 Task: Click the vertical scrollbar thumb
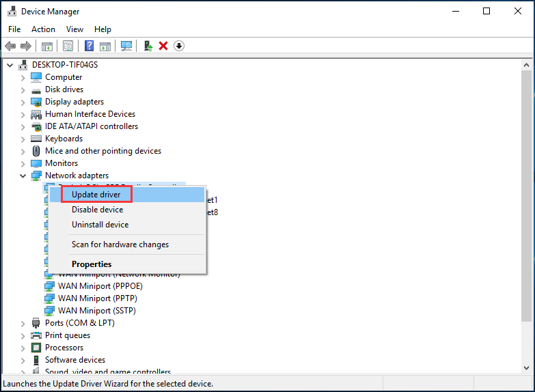[527, 195]
